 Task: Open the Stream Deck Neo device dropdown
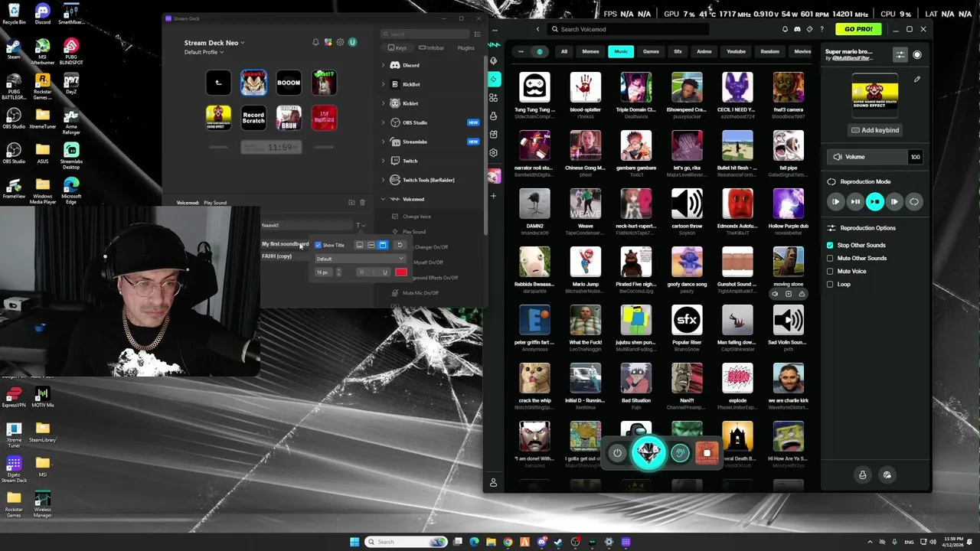coord(214,43)
